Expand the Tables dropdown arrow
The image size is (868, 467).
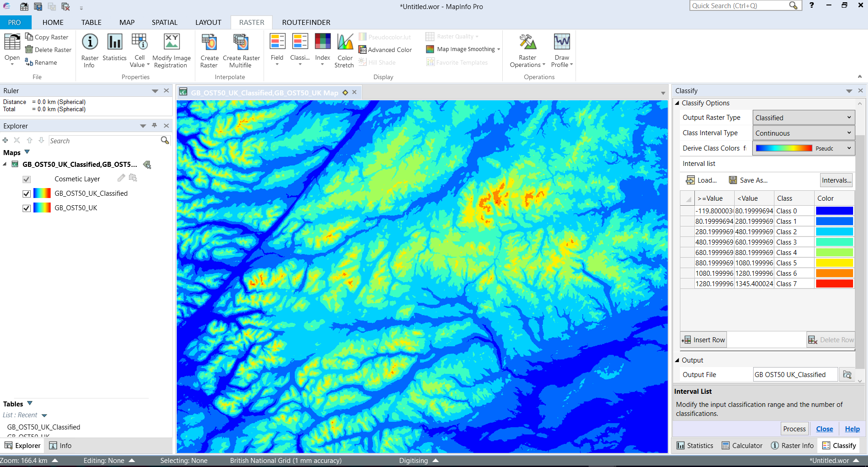30,403
